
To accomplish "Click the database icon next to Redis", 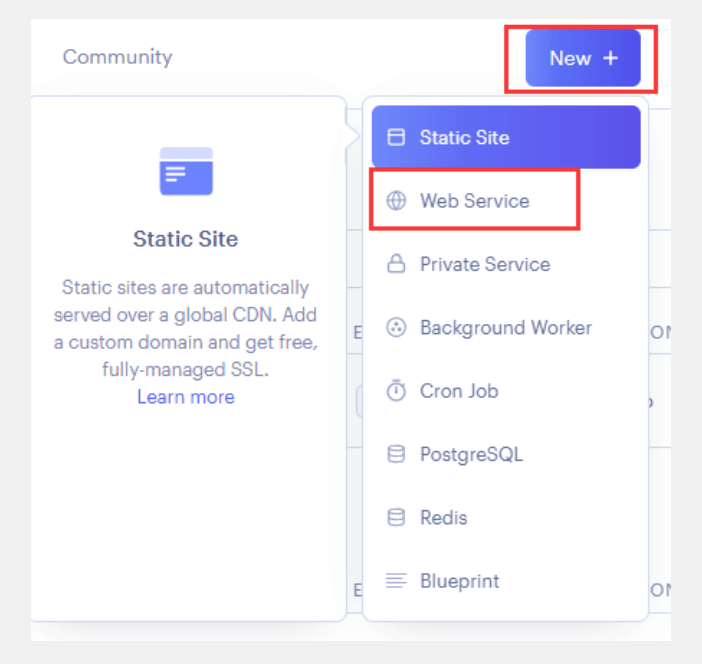I will (x=397, y=518).
